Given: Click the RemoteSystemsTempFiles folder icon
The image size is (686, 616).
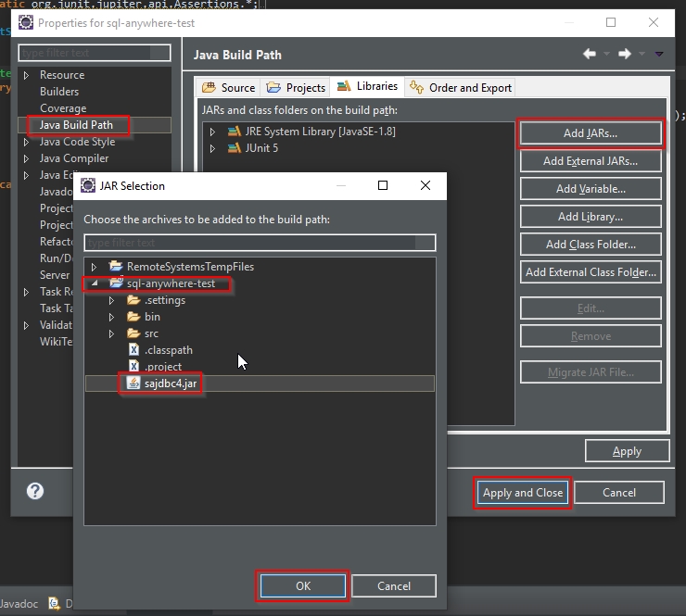Looking at the screenshot, I should pos(116,267).
